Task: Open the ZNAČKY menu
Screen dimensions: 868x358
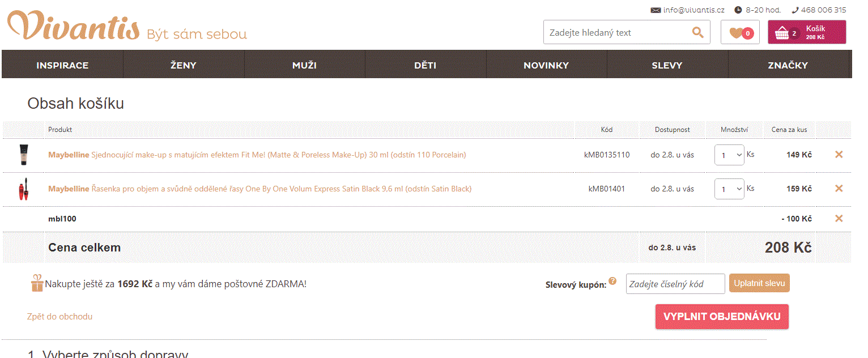Action: coord(788,65)
